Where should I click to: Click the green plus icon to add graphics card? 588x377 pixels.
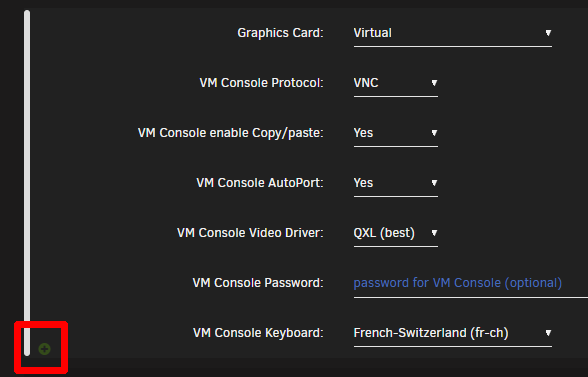tap(44, 349)
